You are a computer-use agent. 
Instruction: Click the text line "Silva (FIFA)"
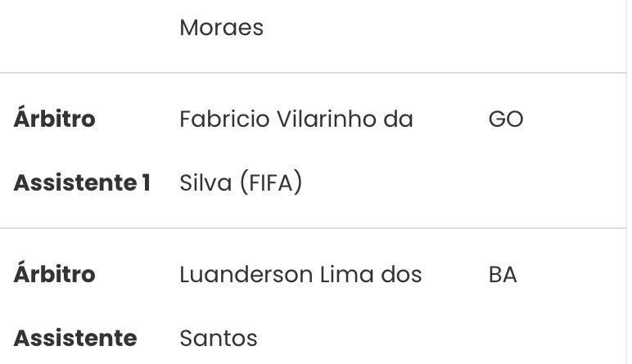(241, 183)
